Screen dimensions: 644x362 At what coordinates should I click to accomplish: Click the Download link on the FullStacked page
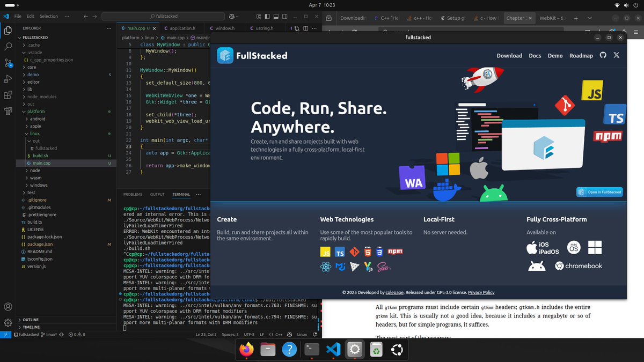tap(509, 55)
